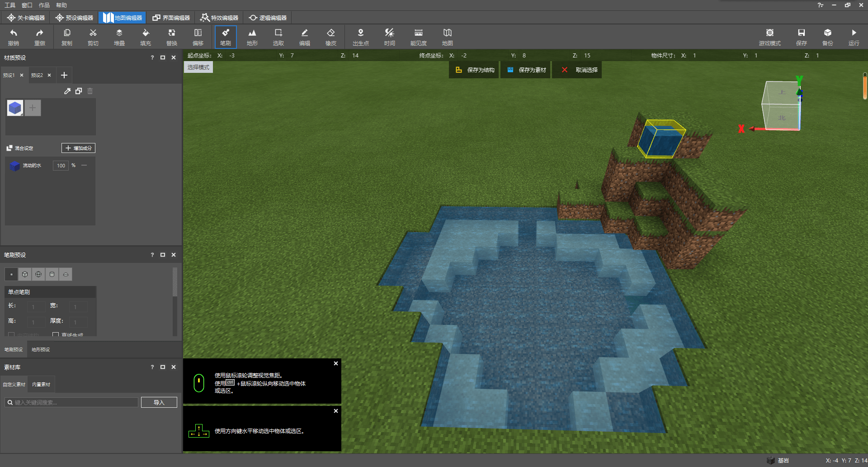Select the 预设1 material tab

coord(9,75)
